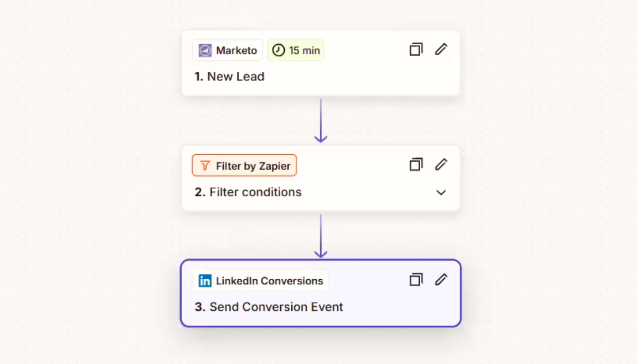637x364 pixels.
Task: Click the arrow between New Lead and Filter
Action: point(321,121)
